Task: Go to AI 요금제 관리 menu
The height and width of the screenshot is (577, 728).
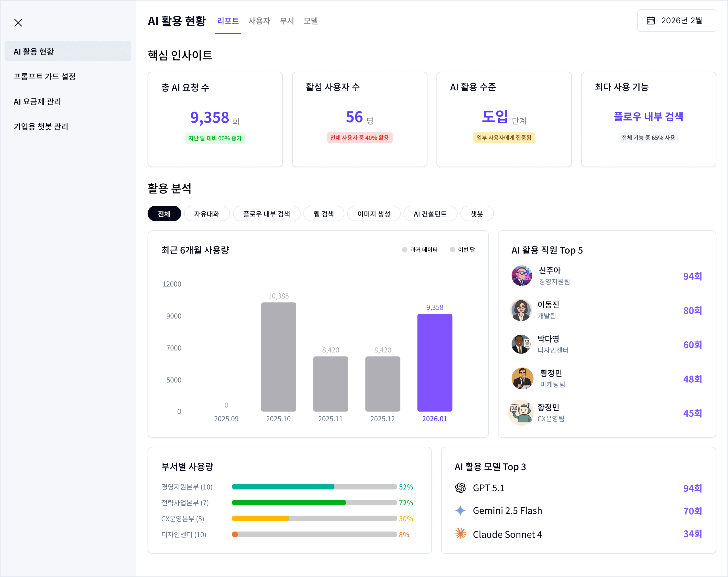Action: click(x=37, y=101)
